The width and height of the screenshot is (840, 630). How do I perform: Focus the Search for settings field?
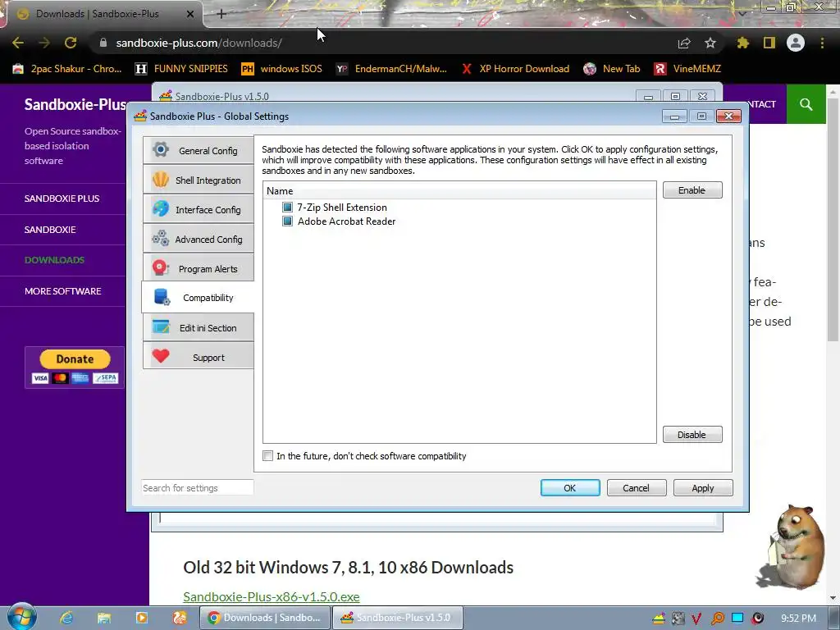[197, 488]
